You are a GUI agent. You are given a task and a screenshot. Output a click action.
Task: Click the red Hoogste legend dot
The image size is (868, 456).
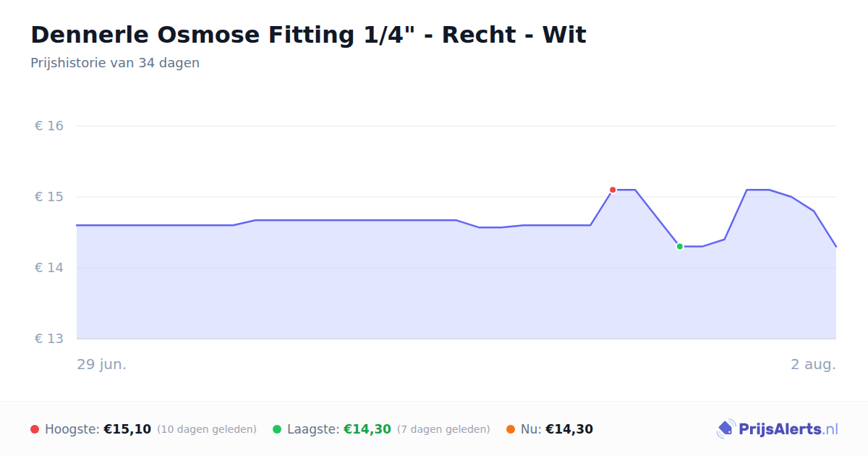pos(35,429)
